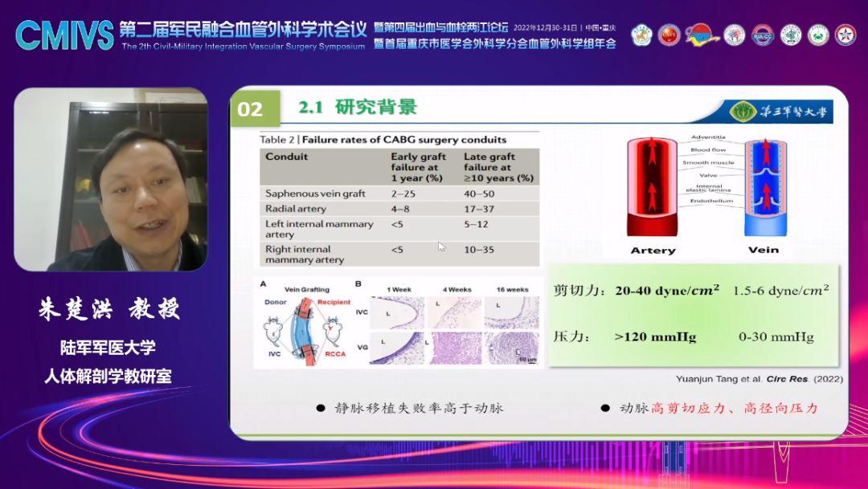Click the Table 2 failure rates caption
This screenshot has height=489, width=868.
[383, 140]
